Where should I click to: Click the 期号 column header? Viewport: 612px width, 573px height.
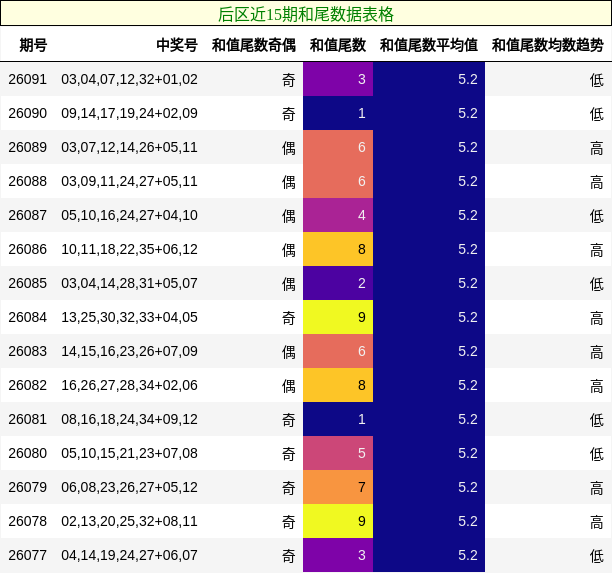coord(33,45)
